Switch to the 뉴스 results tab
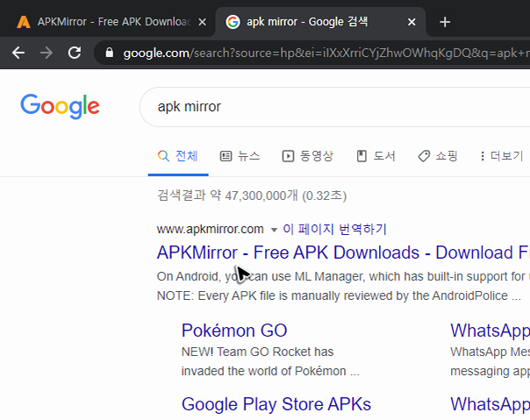The image size is (530, 420). pyautogui.click(x=240, y=156)
